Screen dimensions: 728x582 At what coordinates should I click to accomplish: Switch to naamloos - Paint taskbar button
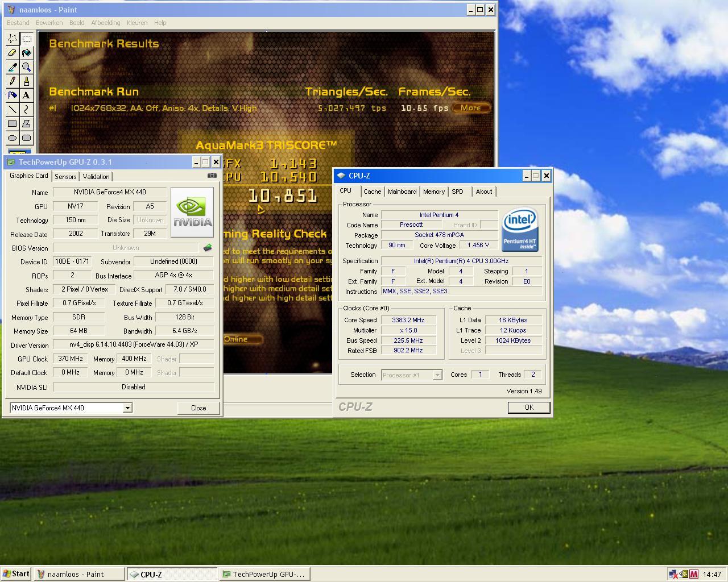coord(78,574)
